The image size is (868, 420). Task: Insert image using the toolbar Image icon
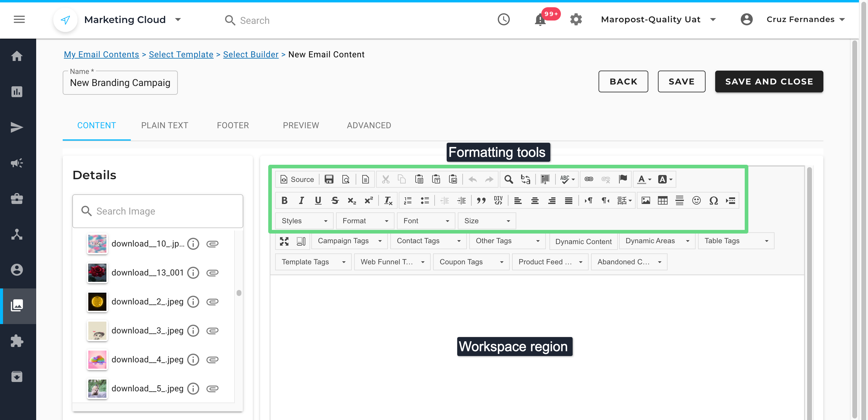pyautogui.click(x=646, y=201)
